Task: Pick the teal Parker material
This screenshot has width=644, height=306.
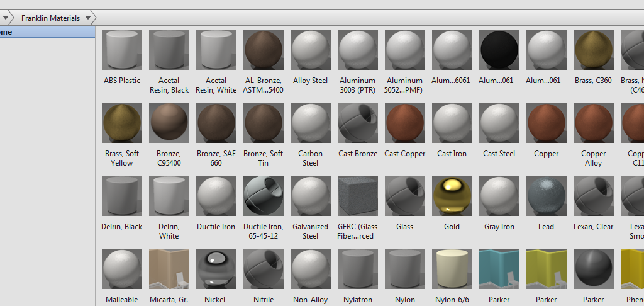Action: [x=499, y=269]
